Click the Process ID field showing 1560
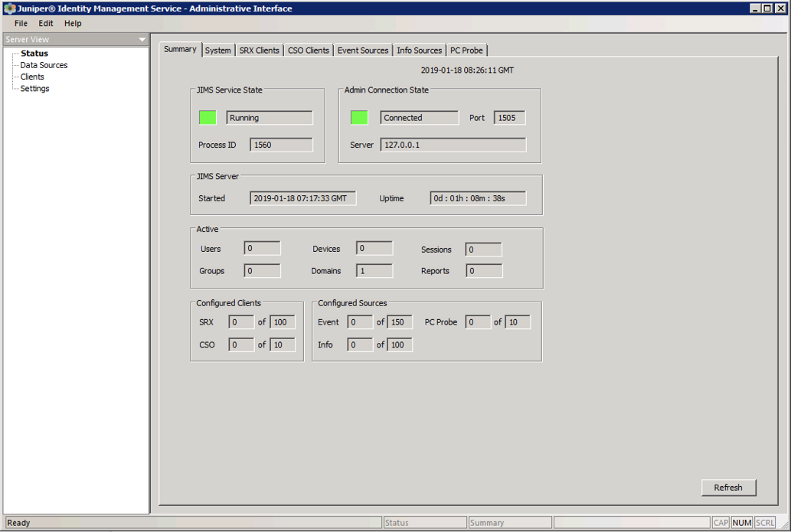The width and height of the screenshot is (791, 532). 281,145
